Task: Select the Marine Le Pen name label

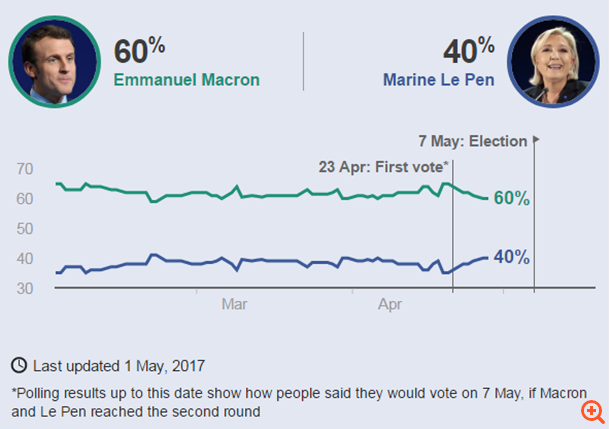Action: 439,80
